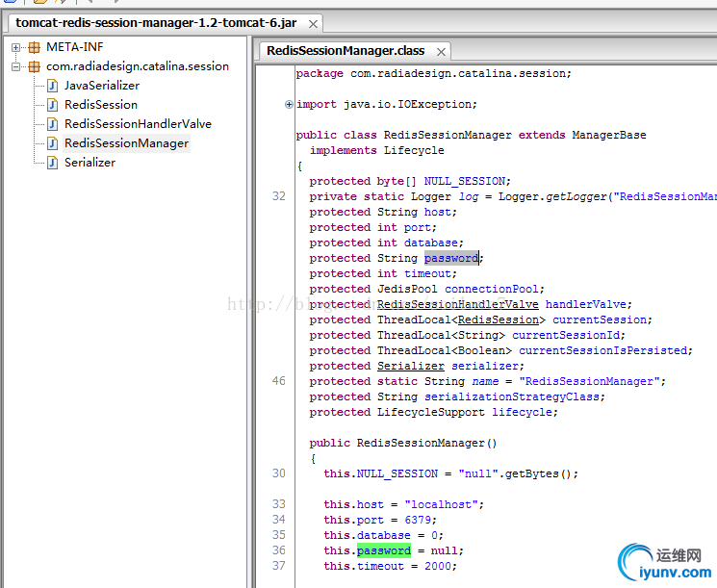Click the highlighted password field declaration
This screenshot has width=717, height=588.
[x=451, y=258]
